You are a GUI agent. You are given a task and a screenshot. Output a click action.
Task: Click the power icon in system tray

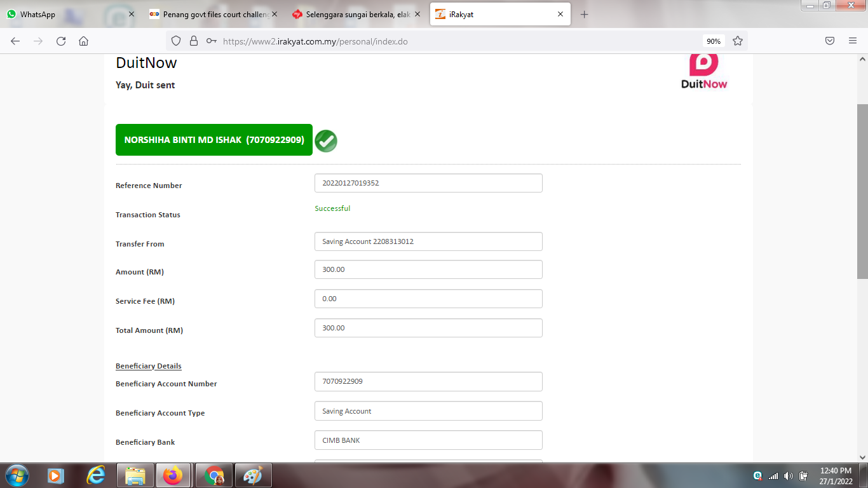click(804, 476)
